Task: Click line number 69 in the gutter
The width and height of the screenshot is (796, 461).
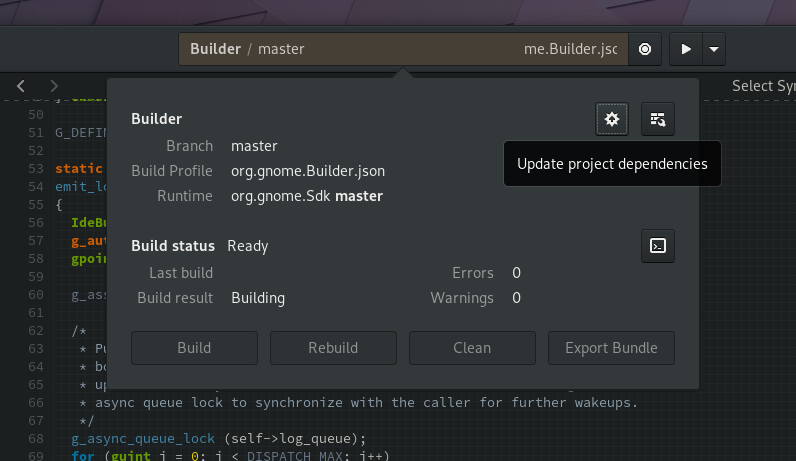Action: 36,455
